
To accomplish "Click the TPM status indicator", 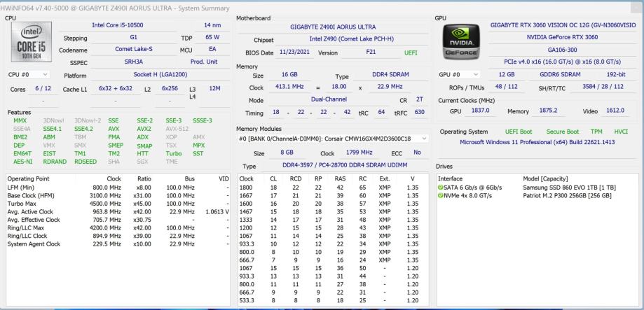I will pyautogui.click(x=598, y=132).
